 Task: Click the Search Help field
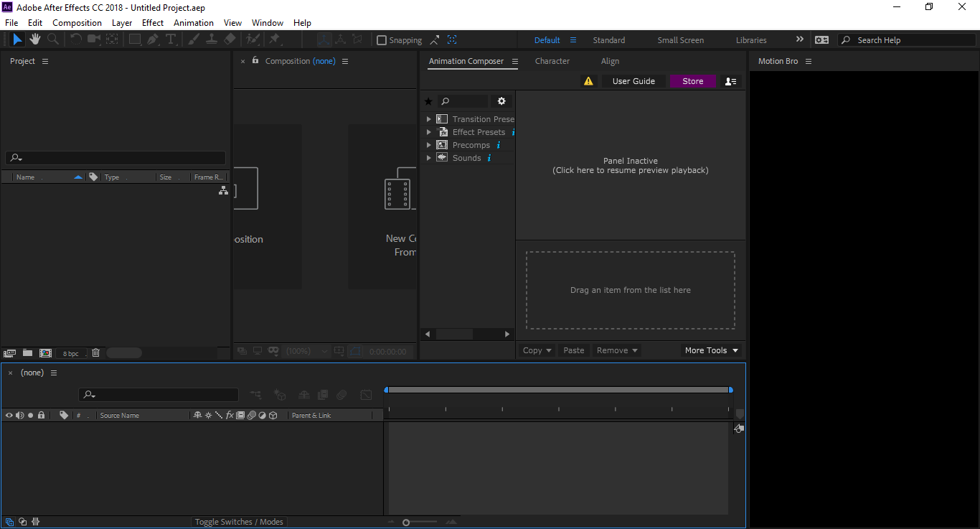(x=906, y=40)
